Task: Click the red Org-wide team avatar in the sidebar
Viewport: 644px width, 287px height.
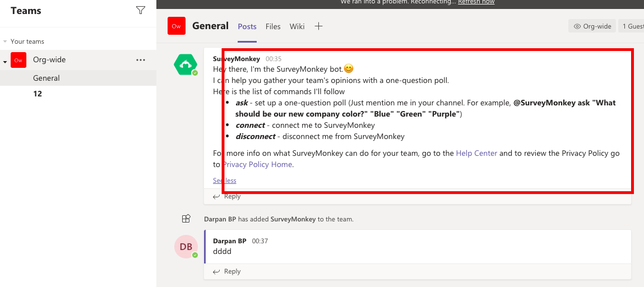Action: pos(18,60)
